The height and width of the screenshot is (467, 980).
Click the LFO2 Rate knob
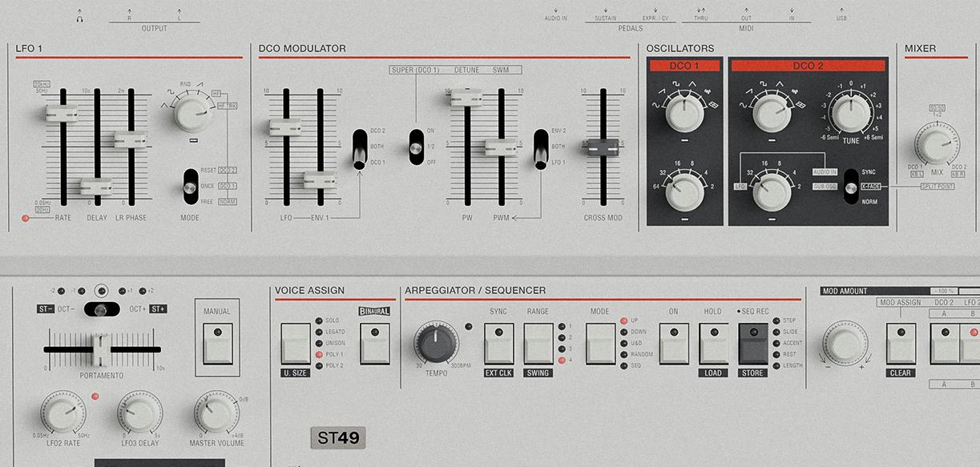tap(62, 414)
